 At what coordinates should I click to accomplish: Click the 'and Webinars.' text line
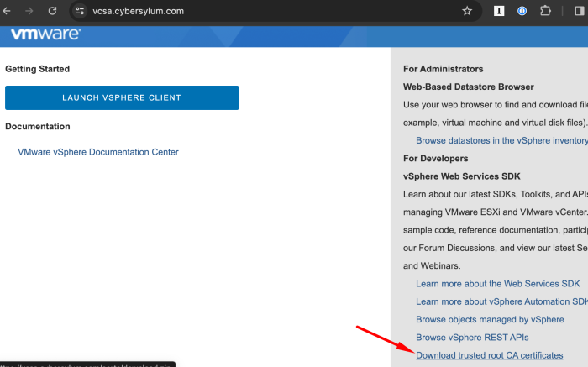pyautogui.click(x=432, y=265)
